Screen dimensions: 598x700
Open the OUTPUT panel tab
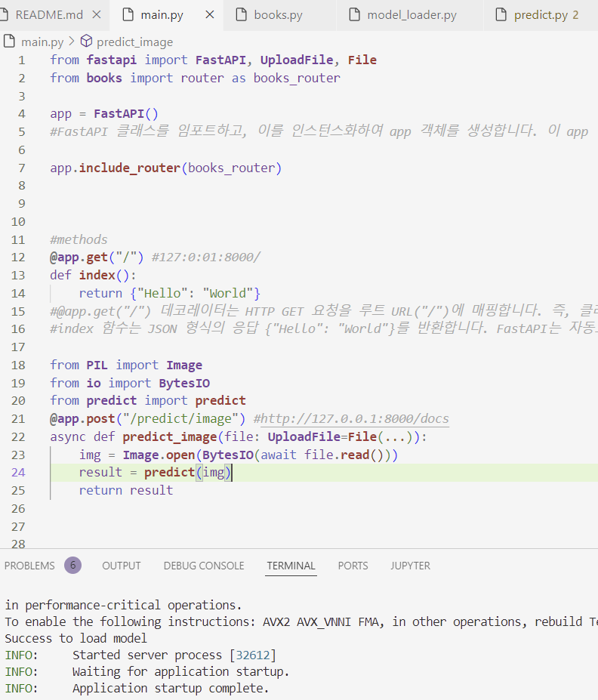[122, 566]
